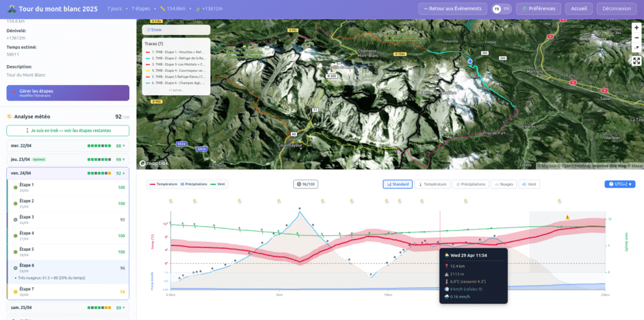Toggle the Snow map layer
This screenshot has height=320, width=644.
coord(154,30)
